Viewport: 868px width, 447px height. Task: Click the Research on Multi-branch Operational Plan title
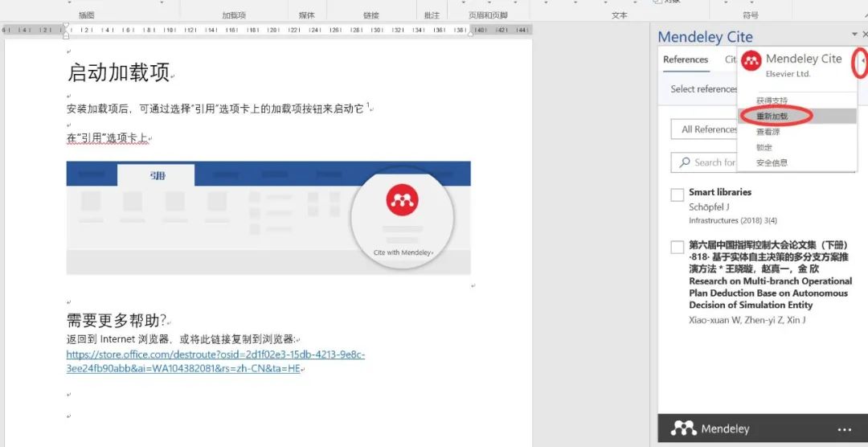771,293
